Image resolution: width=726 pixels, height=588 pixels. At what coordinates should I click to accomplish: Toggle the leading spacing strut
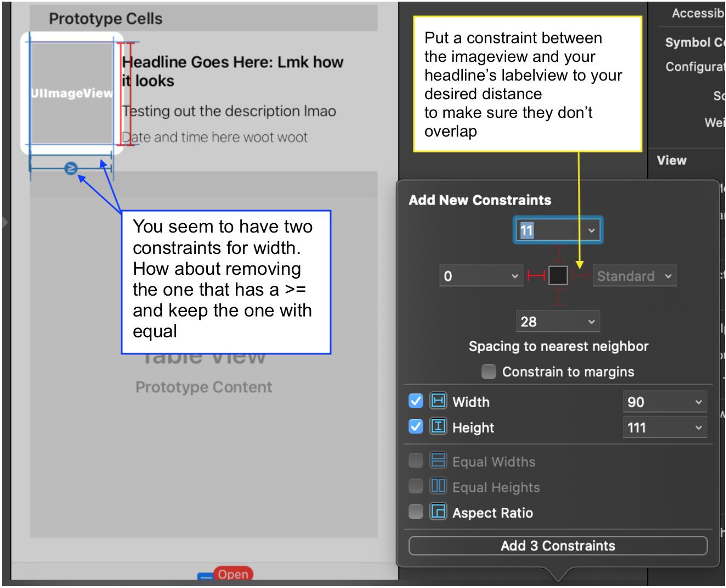537,275
